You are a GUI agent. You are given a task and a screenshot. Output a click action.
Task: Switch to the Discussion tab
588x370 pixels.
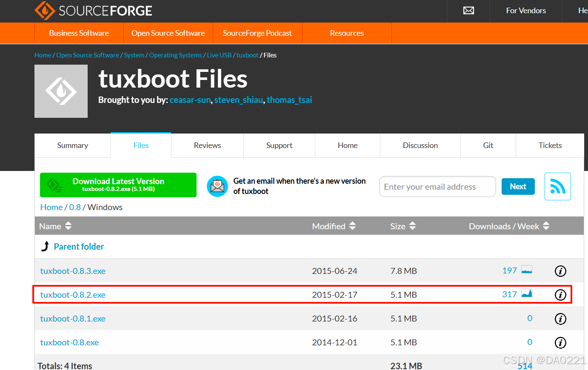420,145
